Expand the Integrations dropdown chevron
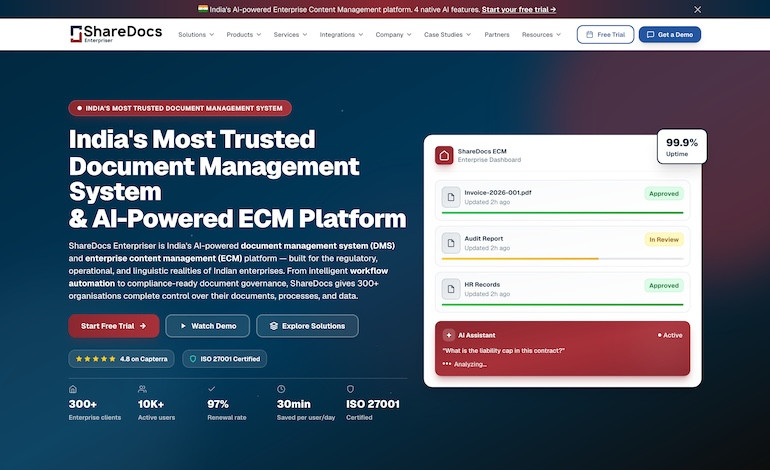This screenshot has height=470, width=770. pos(361,34)
